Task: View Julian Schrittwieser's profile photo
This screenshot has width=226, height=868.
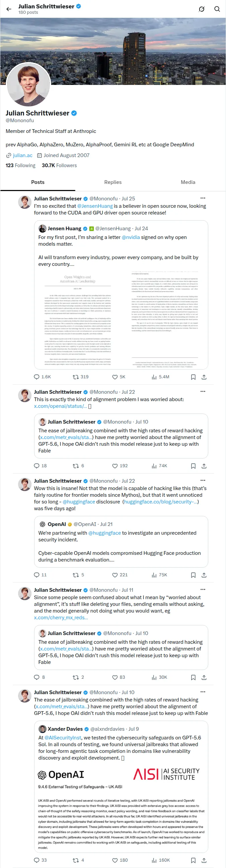Action: point(28,85)
